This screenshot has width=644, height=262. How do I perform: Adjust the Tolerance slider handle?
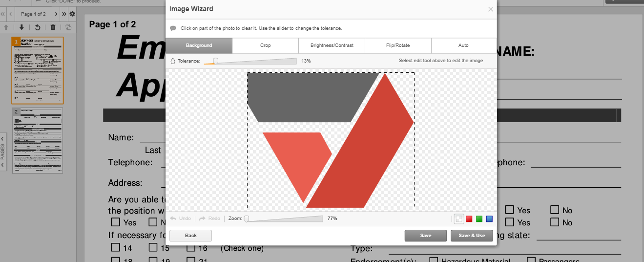tap(215, 61)
